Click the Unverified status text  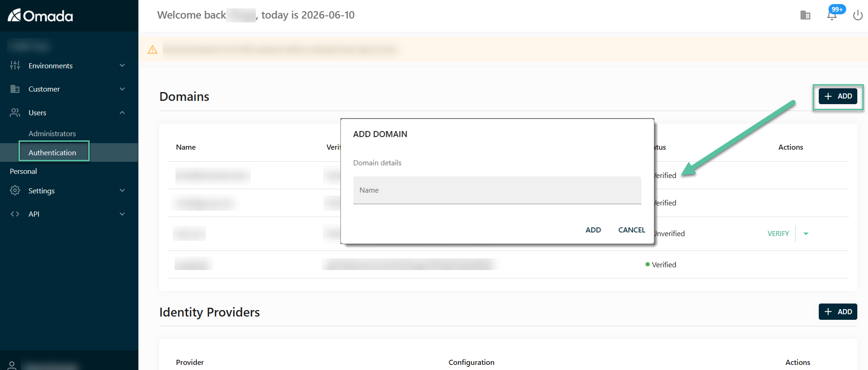click(x=670, y=234)
